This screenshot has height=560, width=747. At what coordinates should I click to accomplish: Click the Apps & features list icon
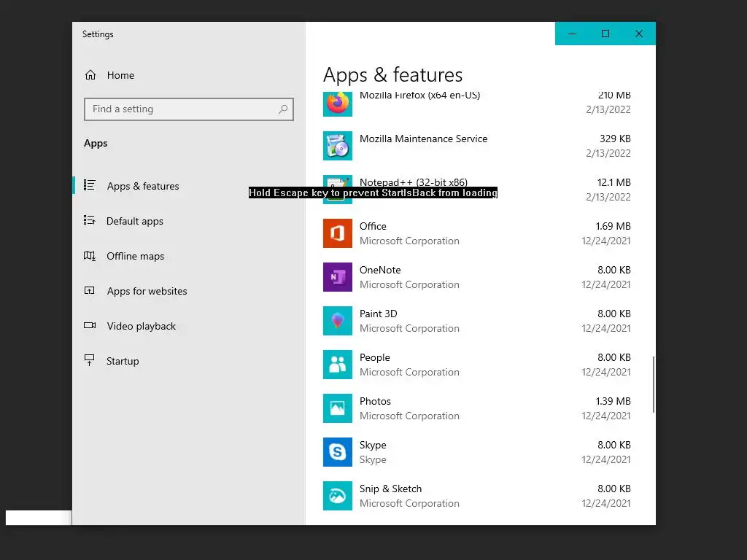90,184
